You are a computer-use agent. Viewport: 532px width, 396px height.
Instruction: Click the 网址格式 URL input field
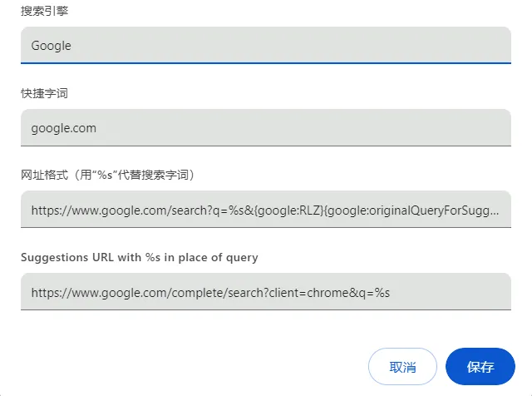266,210
